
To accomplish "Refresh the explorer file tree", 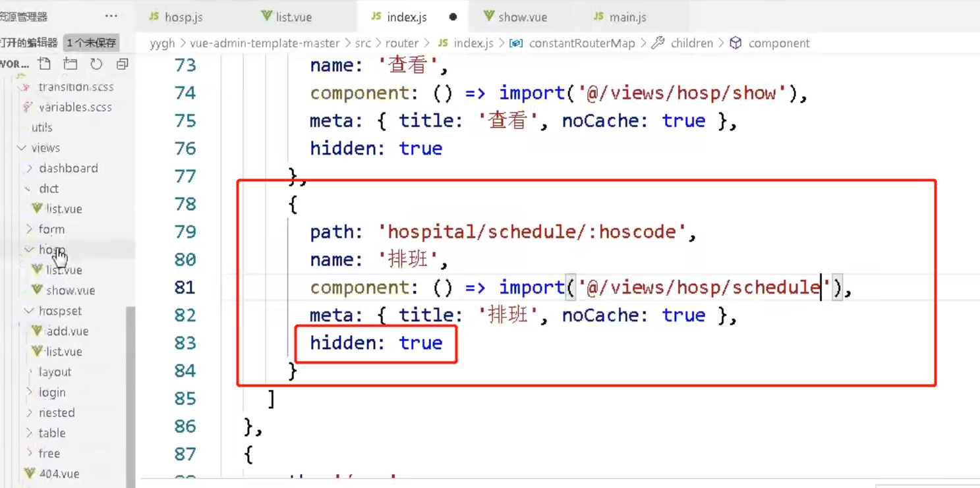I will 96,64.
